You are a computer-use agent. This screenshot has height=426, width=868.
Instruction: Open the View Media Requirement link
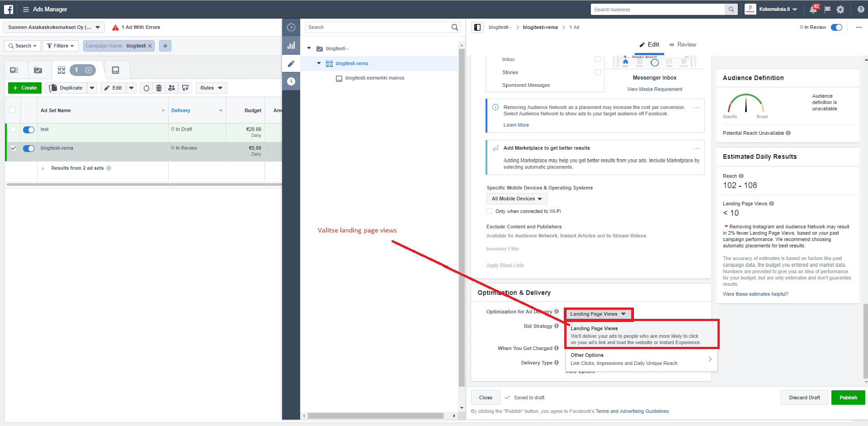click(655, 90)
